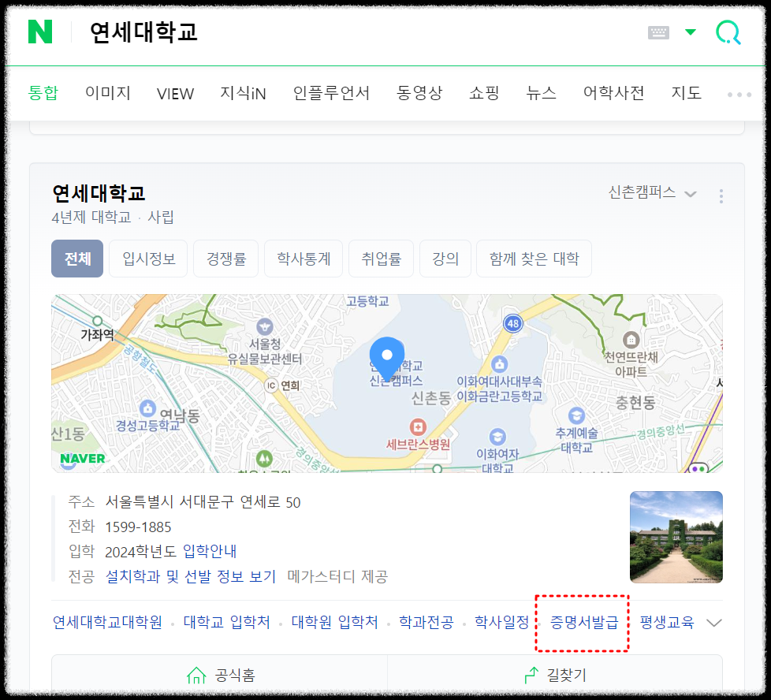Open the 뉴스 tab
The height and width of the screenshot is (700, 771).
click(541, 92)
